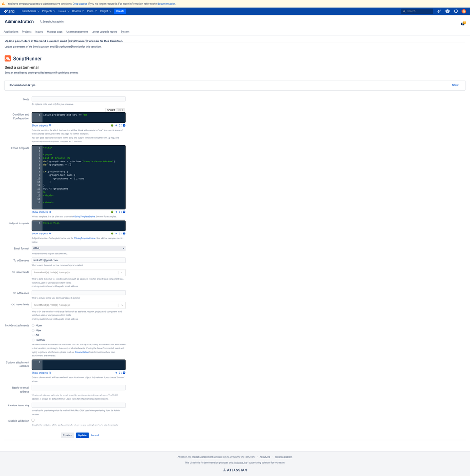Switch the condition editor to FILE mode
The image size is (470, 476).
(x=120, y=110)
